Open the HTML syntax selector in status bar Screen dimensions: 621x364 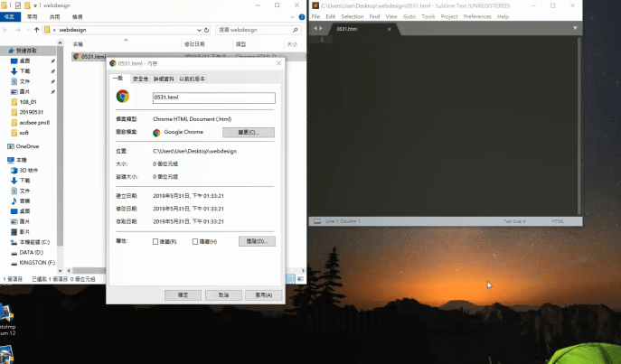[557, 221]
